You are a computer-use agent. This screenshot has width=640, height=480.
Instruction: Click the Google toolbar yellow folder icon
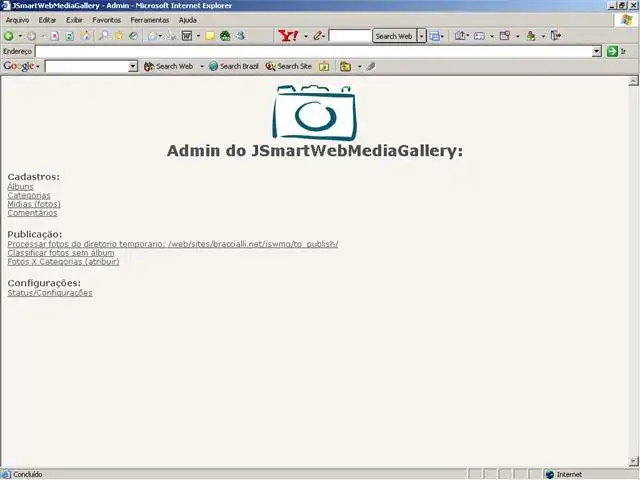pyautogui.click(x=345, y=66)
